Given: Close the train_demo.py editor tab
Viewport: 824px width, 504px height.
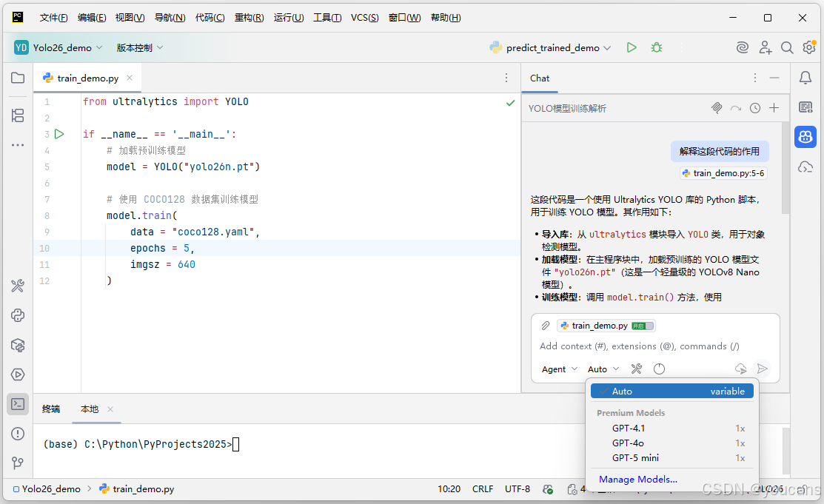Looking at the screenshot, I should tap(130, 78).
